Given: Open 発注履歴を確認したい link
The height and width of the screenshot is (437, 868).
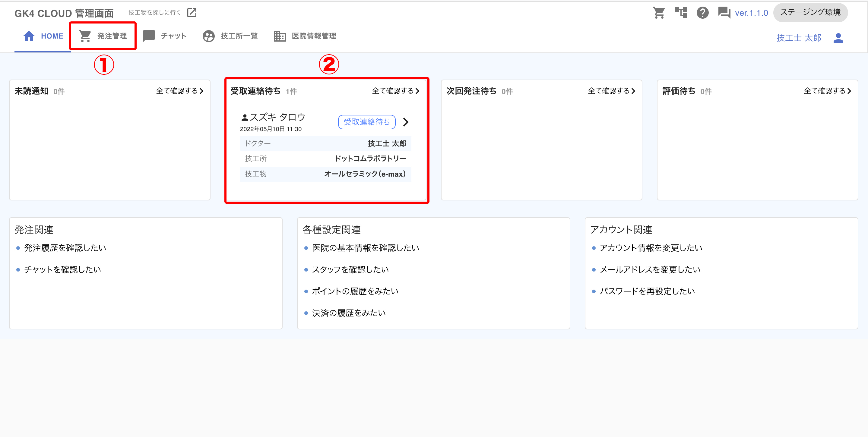Looking at the screenshot, I should coord(65,248).
